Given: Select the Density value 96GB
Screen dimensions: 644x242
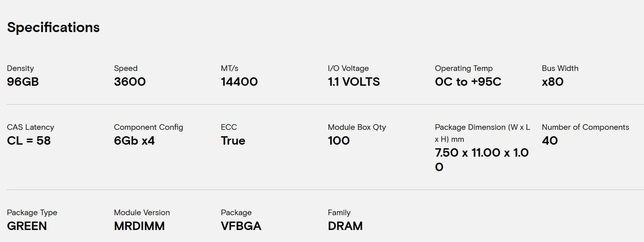Looking at the screenshot, I should click(x=23, y=82).
